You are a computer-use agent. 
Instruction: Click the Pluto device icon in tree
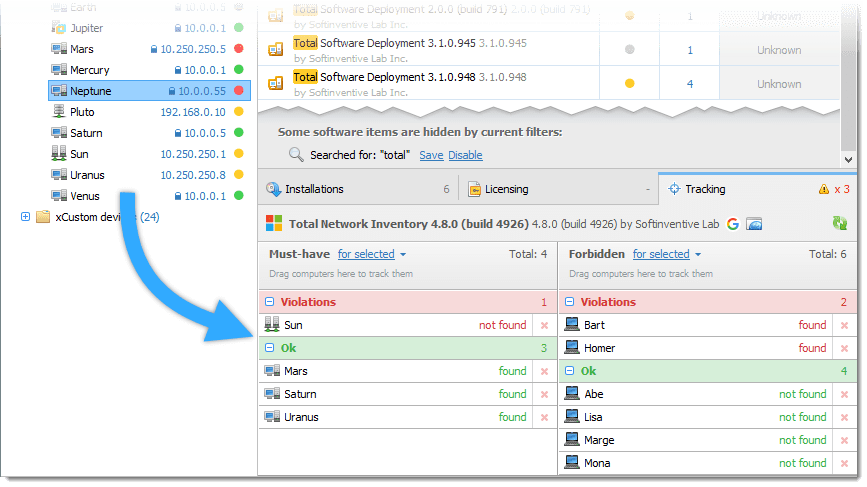pyautogui.click(x=59, y=112)
